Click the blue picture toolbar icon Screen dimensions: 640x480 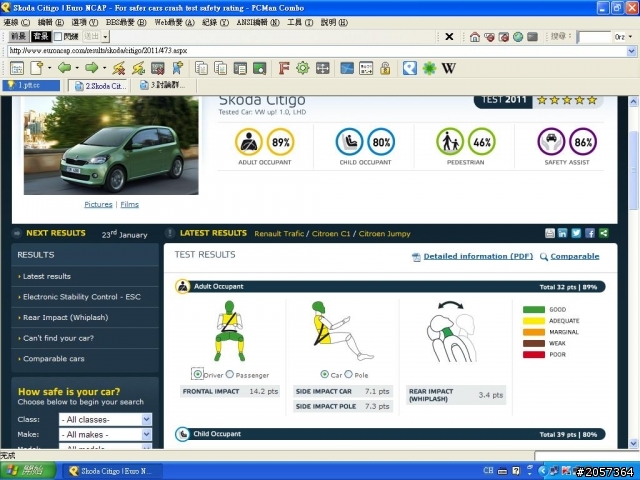(347, 68)
